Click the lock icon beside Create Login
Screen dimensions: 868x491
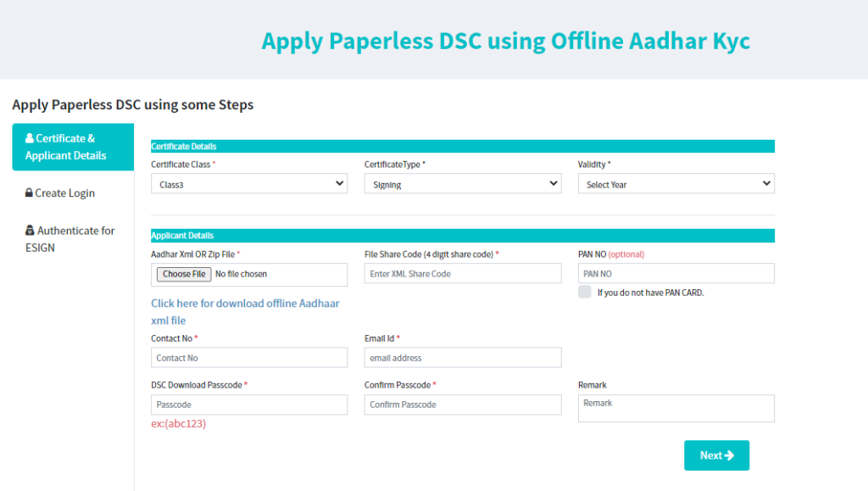click(29, 192)
